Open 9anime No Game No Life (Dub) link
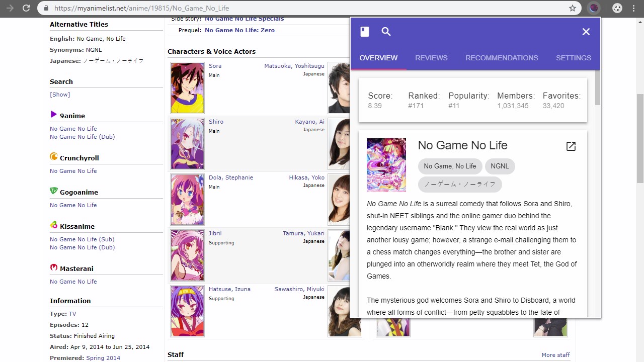Viewport: 644px width, 362px height. [83, 137]
